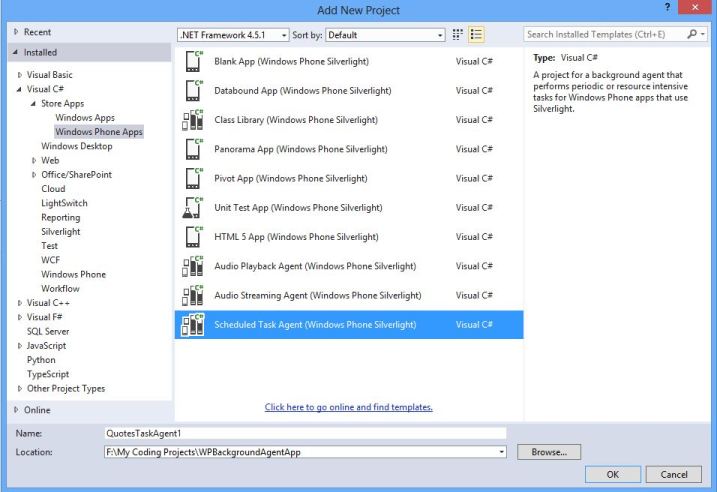
Task: Switch to medium icons list view
Action: 476,34
